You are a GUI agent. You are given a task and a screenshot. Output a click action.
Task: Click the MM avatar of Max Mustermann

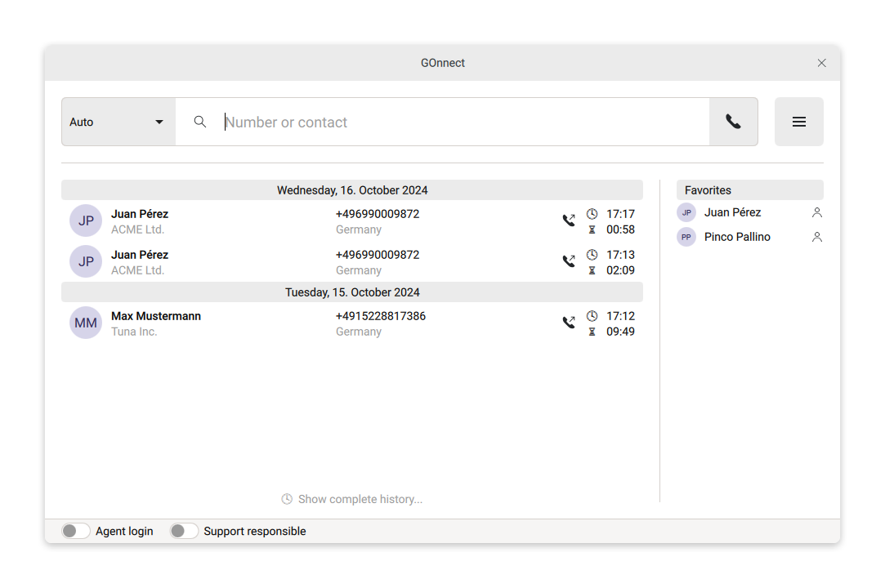click(86, 323)
